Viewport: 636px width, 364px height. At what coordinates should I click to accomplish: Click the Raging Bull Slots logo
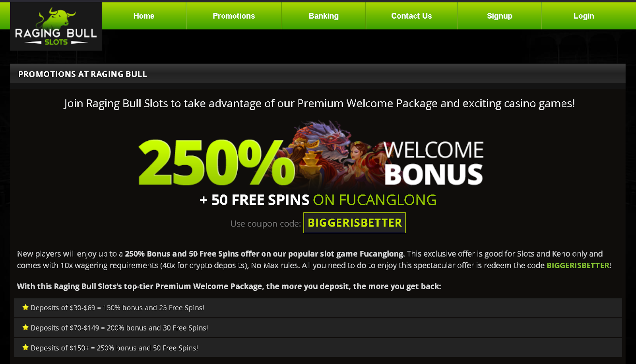(56, 26)
